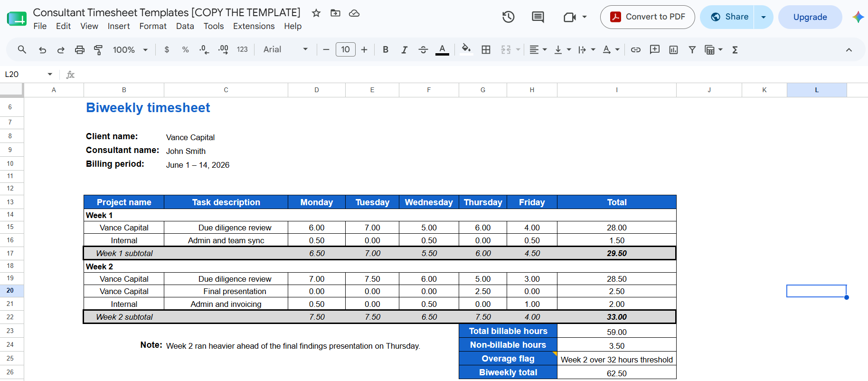Insert a comment
Image resolution: width=868 pixels, height=381 pixels.
(655, 49)
